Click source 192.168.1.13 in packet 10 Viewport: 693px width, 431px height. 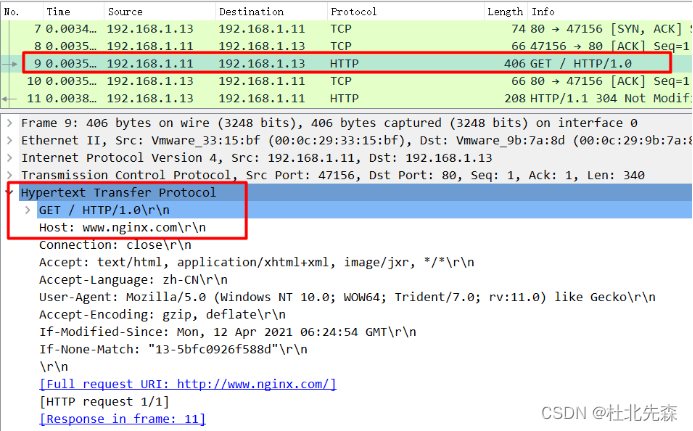pyautogui.click(x=150, y=81)
